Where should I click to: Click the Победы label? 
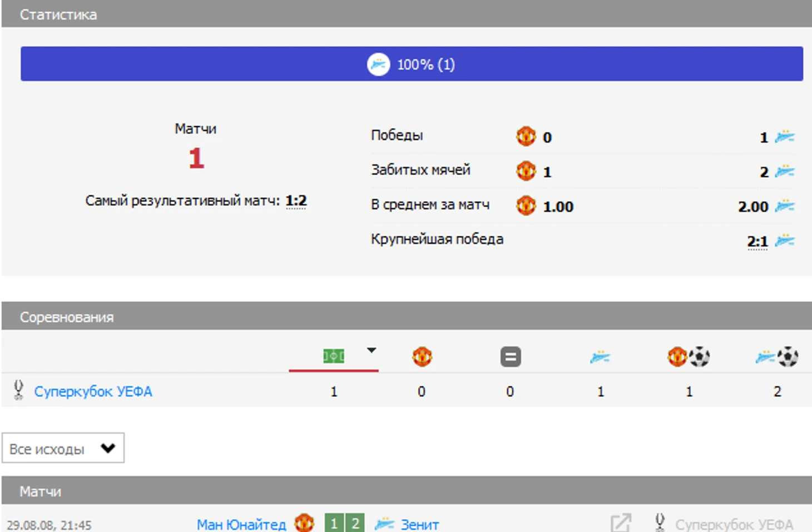coord(397,135)
